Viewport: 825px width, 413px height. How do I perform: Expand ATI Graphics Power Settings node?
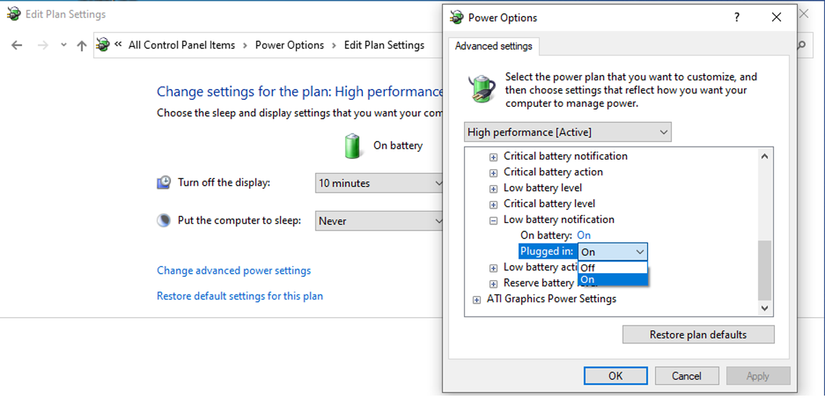coord(476,299)
